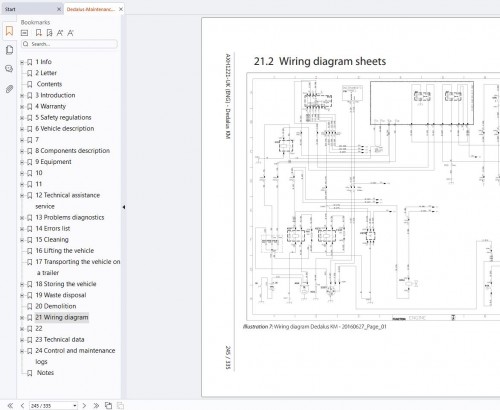Image resolution: width=500 pixels, height=410 pixels.
Task: Click the 245 / 335 page footer text
Action: (x=228, y=357)
